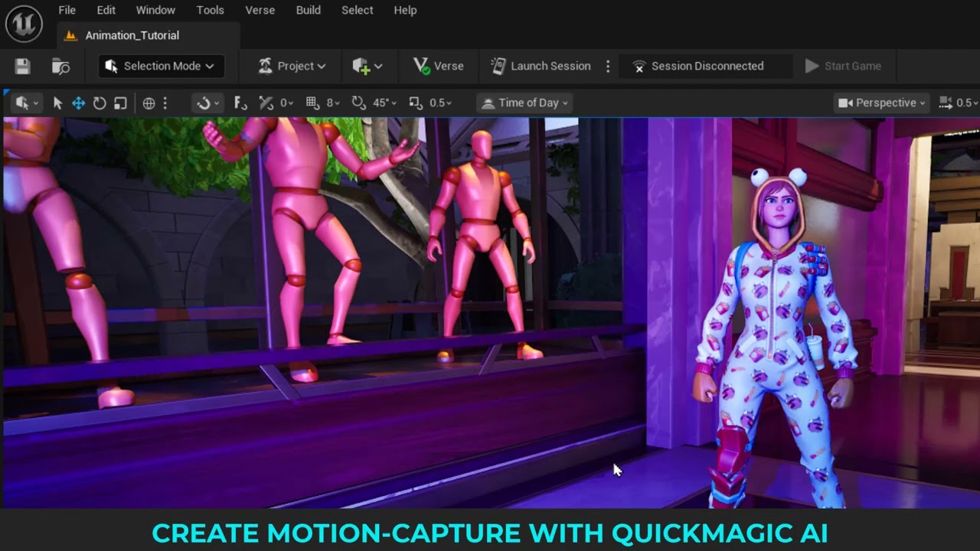Click the Verse compile button in toolbar
Screen dimensions: 980x551
coord(439,67)
